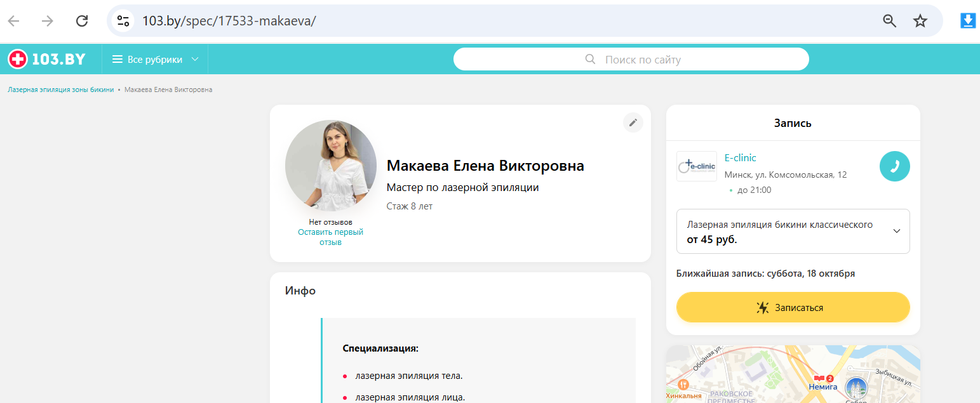Click the Записаться button
980x403 pixels.
[793, 307]
